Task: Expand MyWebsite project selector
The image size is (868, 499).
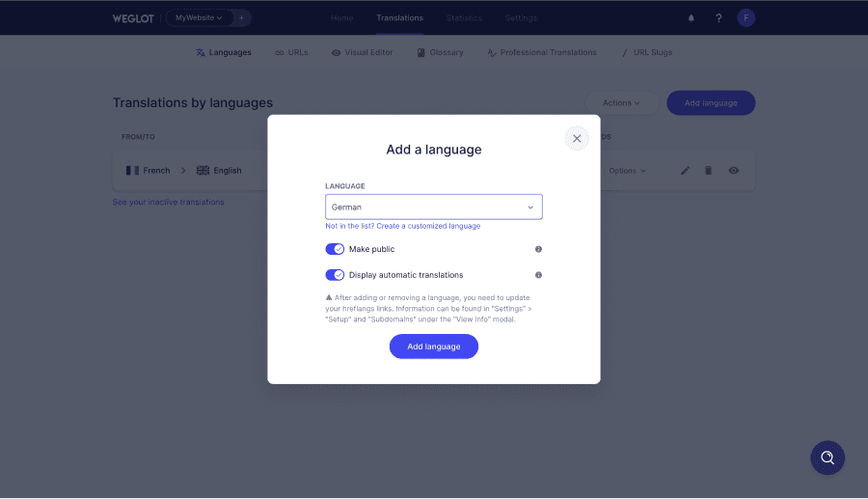Action: pos(199,17)
